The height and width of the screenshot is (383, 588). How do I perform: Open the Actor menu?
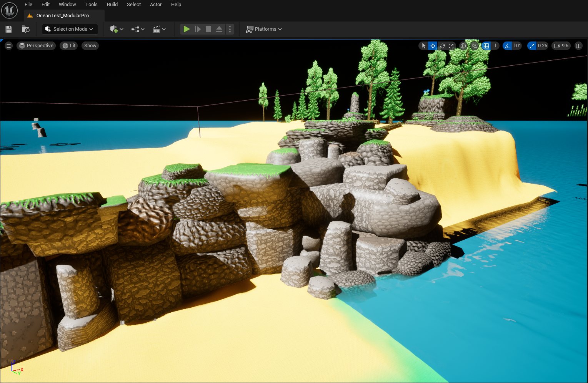coord(156,5)
